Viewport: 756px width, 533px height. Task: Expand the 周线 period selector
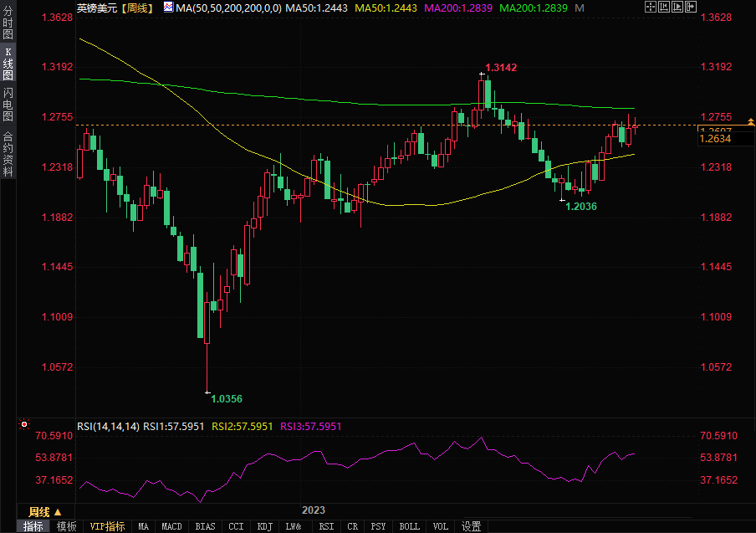(45, 511)
